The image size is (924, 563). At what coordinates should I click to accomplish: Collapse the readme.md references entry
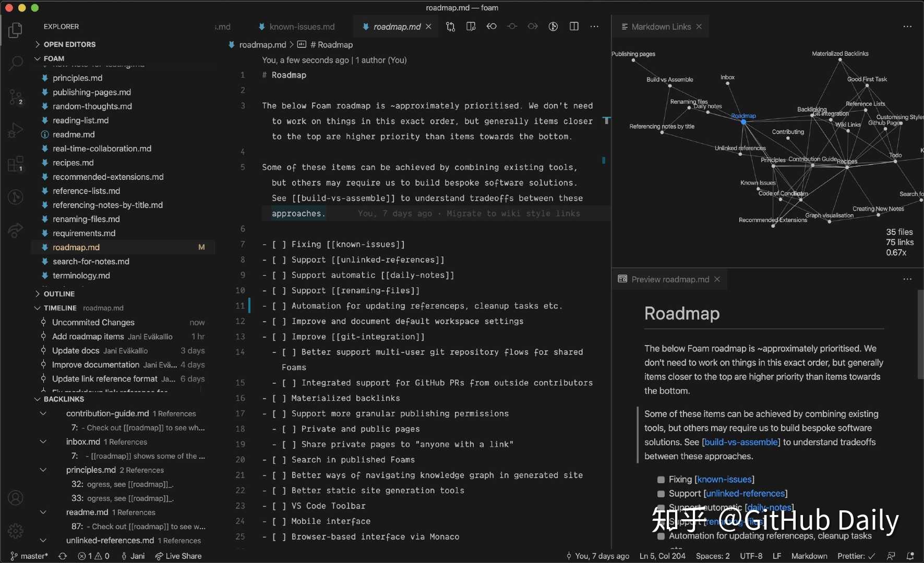43,512
